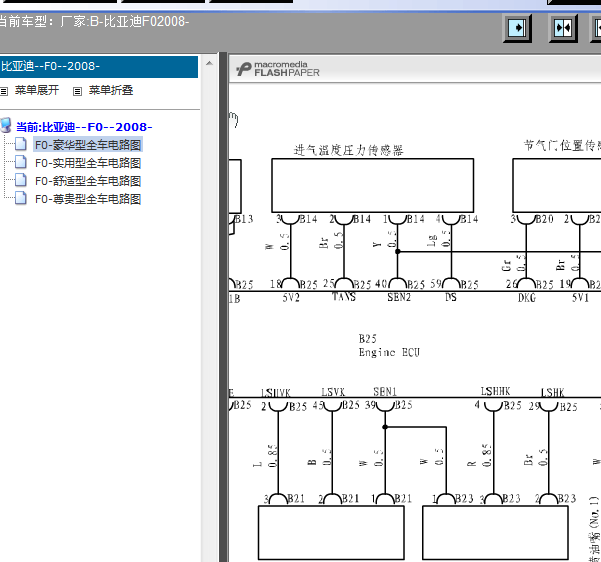Open F0-豪华型全车电路图
The image size is (601, 562).
point(88,145)
